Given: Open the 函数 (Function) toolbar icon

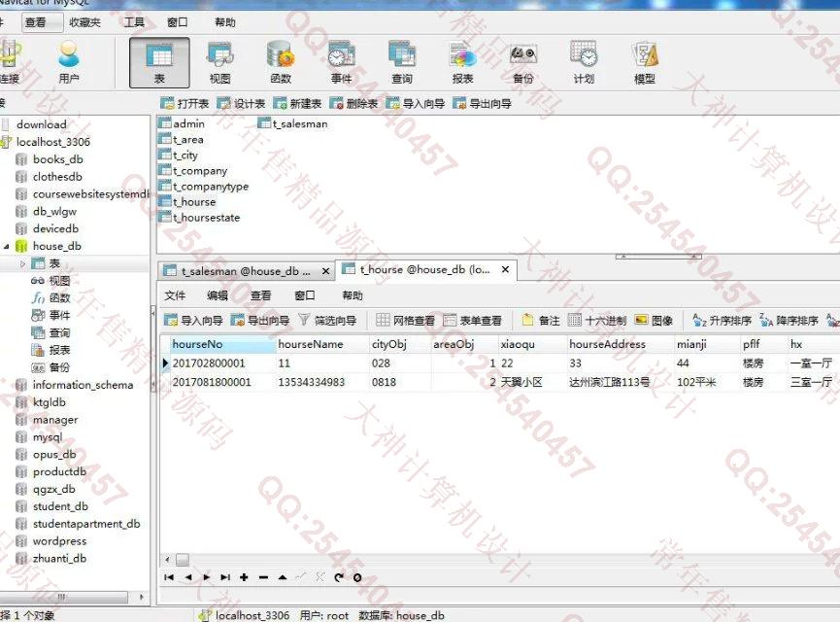Looking at the screenshot, I should click(x=281, y=63).
